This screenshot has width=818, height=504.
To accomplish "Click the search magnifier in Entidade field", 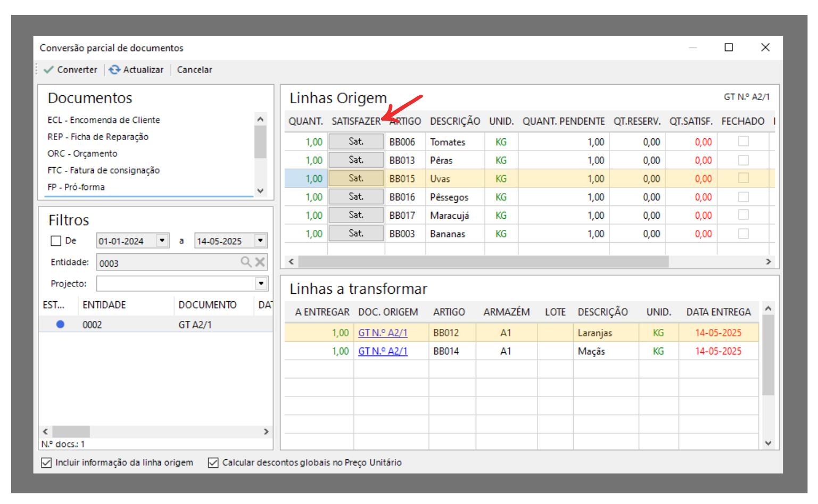I will [x=246, y=262].
